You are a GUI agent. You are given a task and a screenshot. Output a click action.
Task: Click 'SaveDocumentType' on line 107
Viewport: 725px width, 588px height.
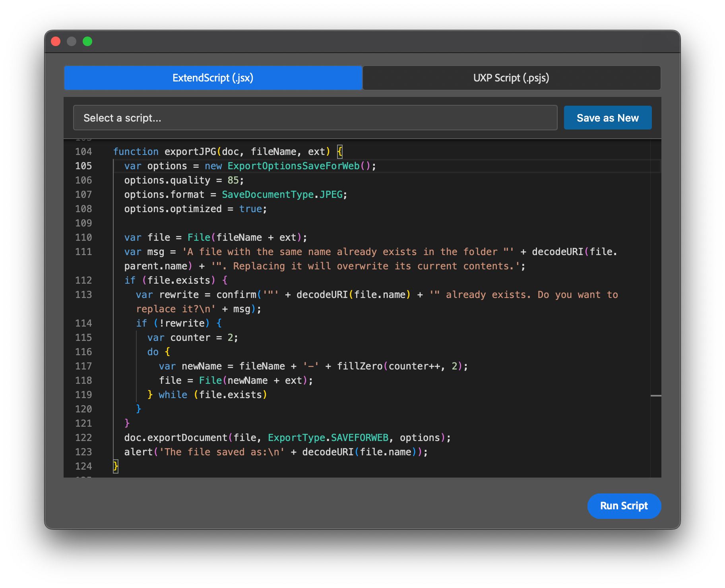[x=268, y=194]
